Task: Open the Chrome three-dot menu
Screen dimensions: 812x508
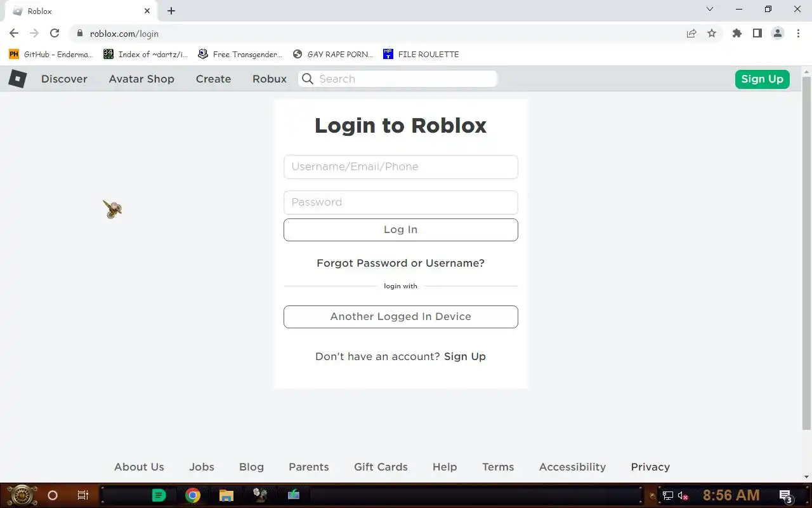Action: click(798, 34)
